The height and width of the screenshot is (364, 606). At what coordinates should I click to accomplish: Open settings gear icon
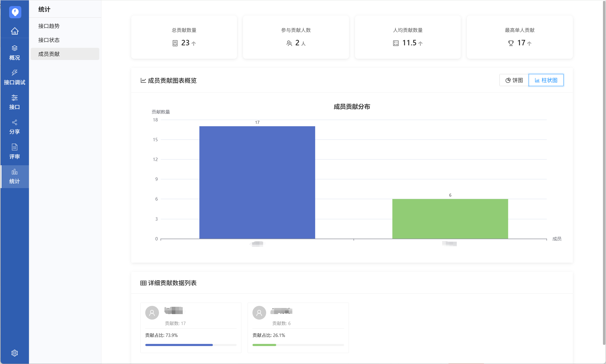tap(15, 353)
